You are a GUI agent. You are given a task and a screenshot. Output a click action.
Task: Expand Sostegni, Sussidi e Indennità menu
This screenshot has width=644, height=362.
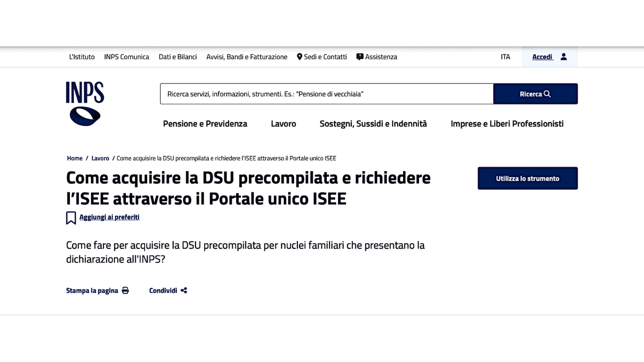pyautogui.click(x=373, y=123)
